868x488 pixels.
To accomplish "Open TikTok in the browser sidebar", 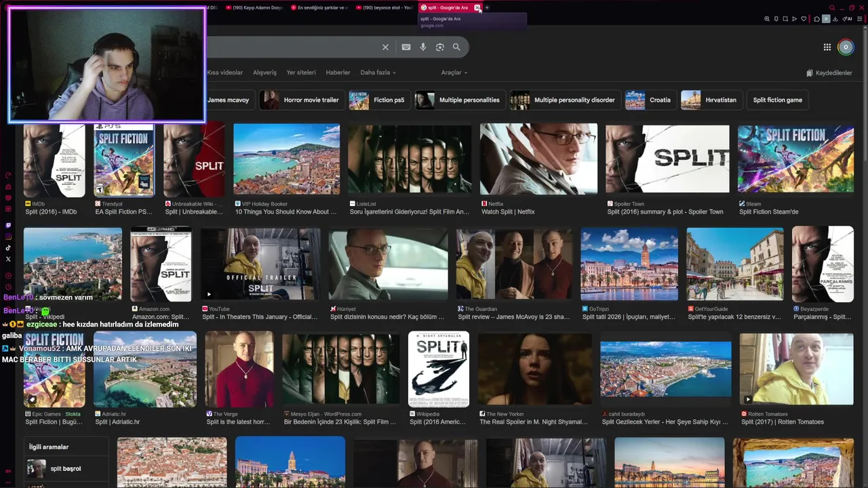I will coord(8,248).
